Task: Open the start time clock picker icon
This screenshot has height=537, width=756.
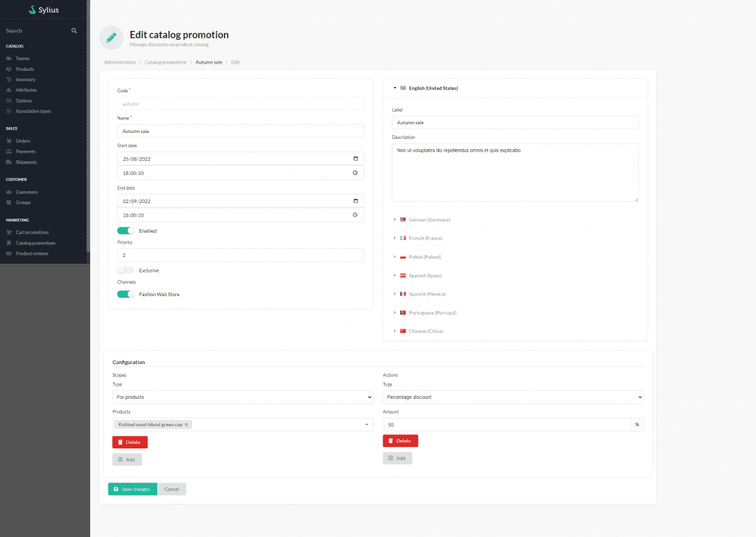Action: pyautogui.click(x=355, y=173)
